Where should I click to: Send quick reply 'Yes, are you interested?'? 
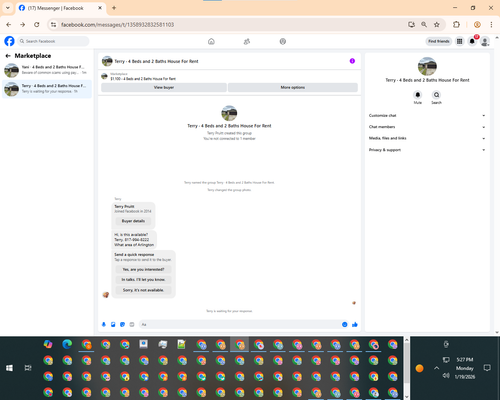(x=143, y=269)
